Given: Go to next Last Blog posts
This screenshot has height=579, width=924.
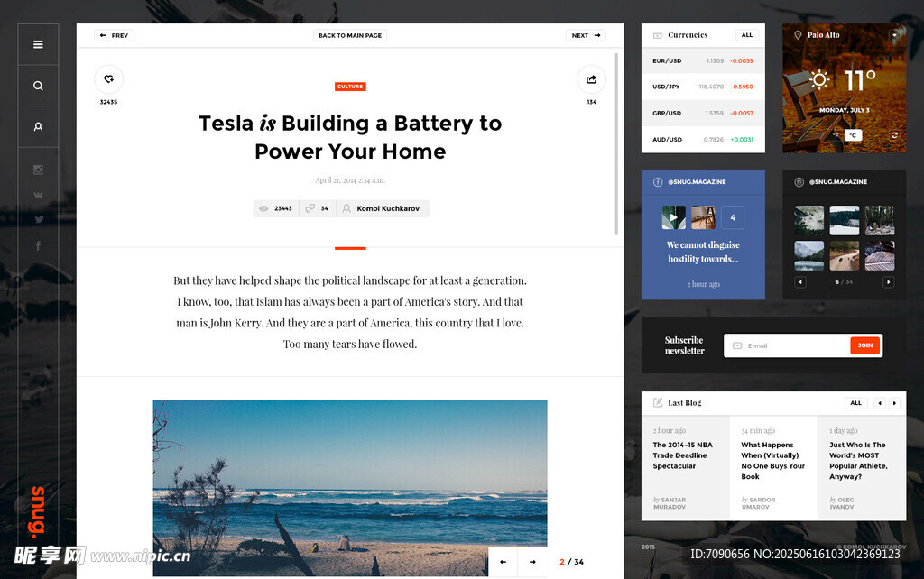Looking at the screenshot, I should (894, 403).
